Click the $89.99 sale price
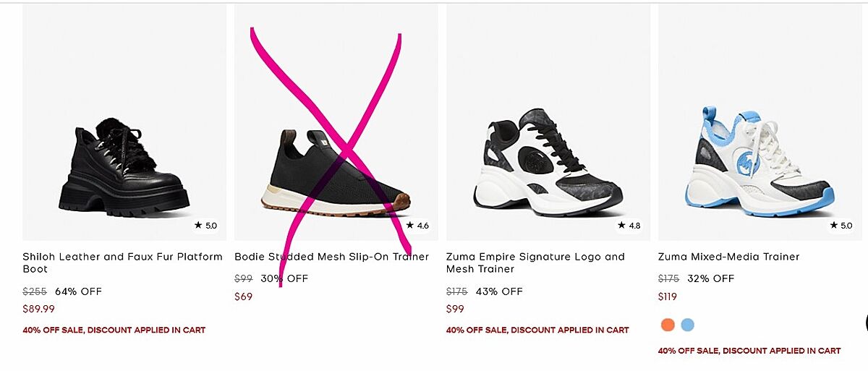 pos(38,309)
